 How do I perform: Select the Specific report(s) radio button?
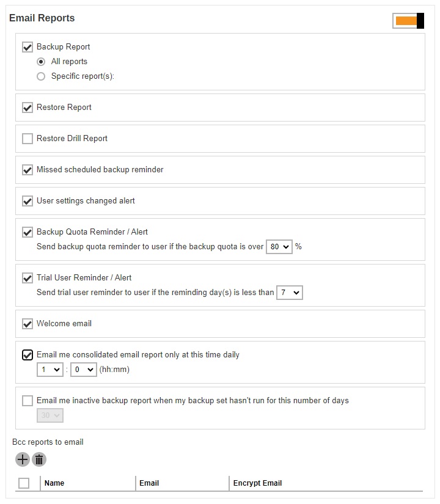[x=40, y=76]
